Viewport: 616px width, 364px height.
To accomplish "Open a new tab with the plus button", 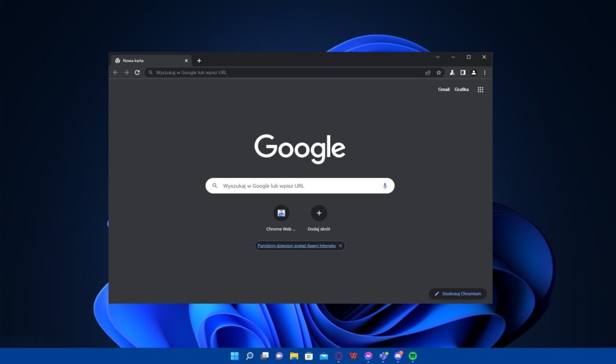I will (199, 61).
